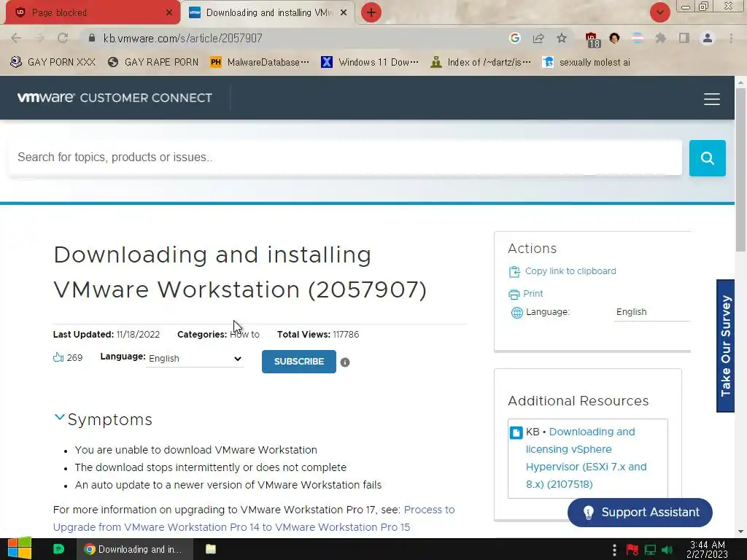Bookmark this page with star icon
747x560 pixels.
562,38
